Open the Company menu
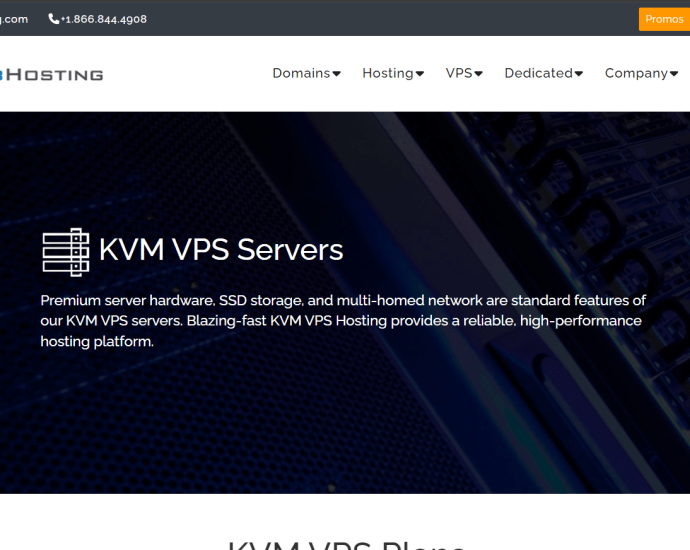690x550 pixels. pos(641,73)
